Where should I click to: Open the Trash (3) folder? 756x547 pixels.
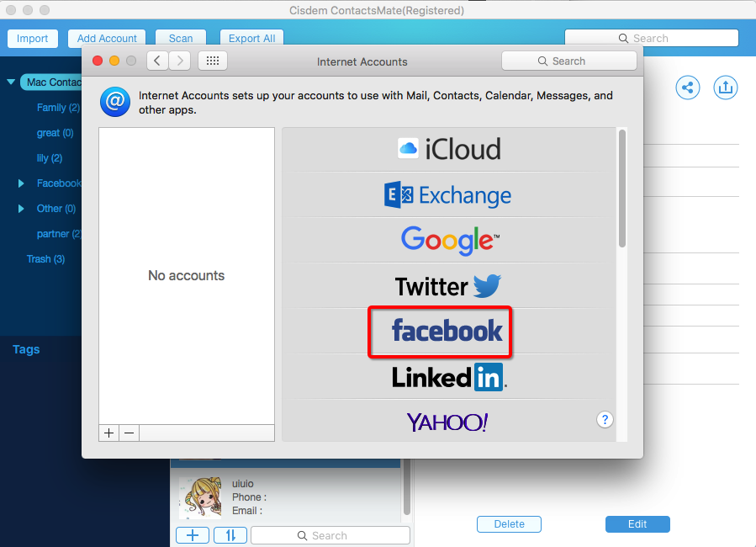click(45, 259)
